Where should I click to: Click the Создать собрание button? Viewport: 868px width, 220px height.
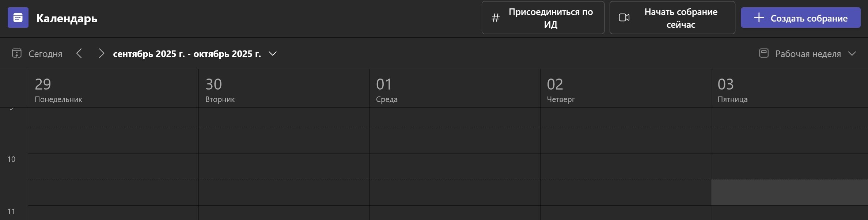[800, 18]
